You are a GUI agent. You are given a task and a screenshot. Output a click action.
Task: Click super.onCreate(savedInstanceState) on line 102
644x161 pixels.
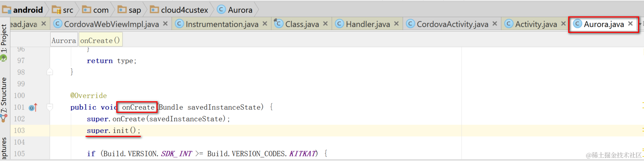tap(158, 119)
